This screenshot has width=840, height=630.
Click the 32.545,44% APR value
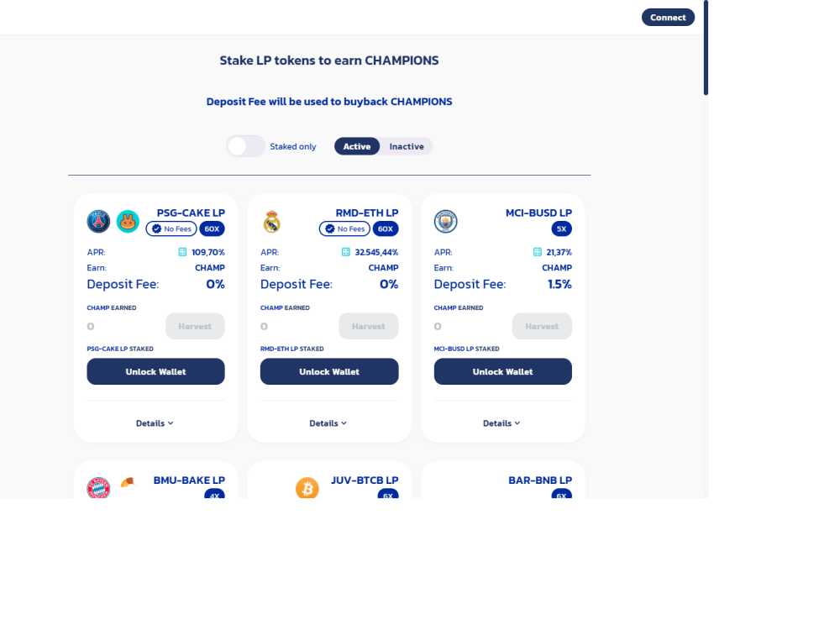click(x=376, y=252)
